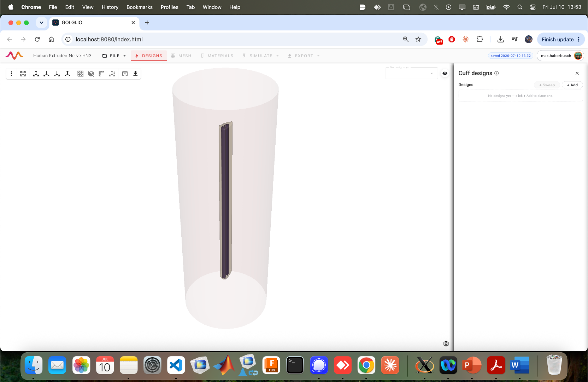Click the orange asterisk Claude extension icon

click(x=466, y=39)
